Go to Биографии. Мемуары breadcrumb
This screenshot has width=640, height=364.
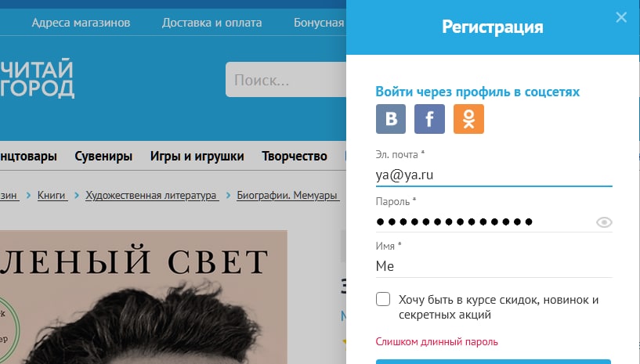click(287, 196)
